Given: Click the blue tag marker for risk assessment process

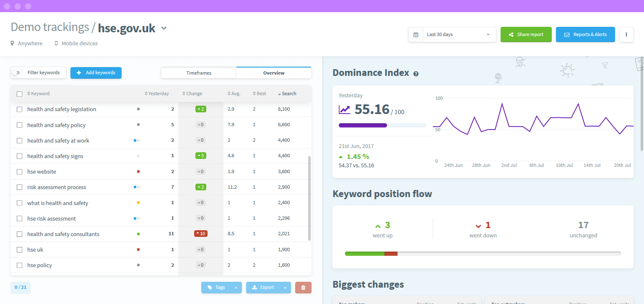Looking at the screenshot, I should click(135, 187).
